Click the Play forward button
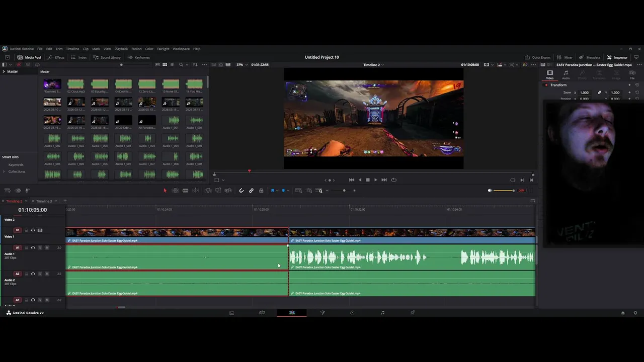Screen dimensions: 644x362 coord(375,180)
